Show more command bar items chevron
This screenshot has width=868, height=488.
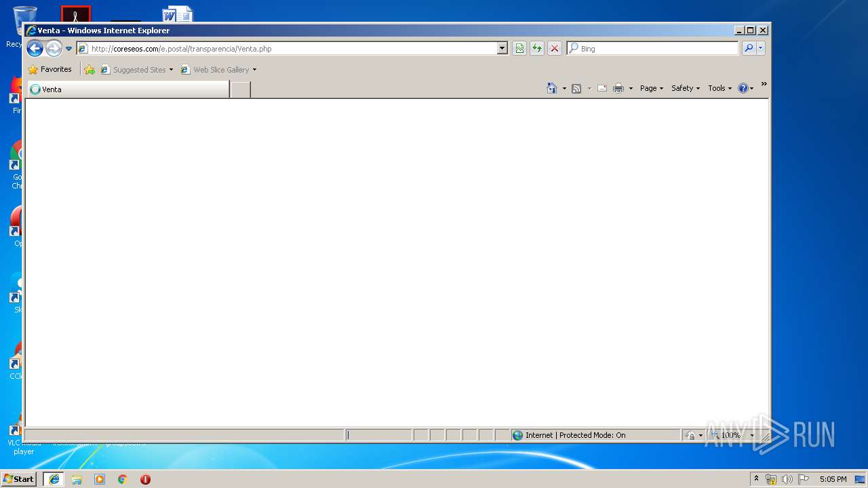[764, 84]
